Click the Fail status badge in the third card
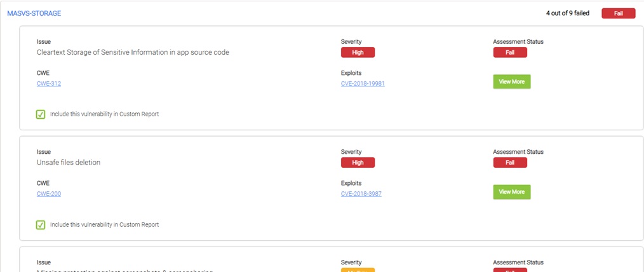Viewport: 644px width, 272px height. (509, 269)
